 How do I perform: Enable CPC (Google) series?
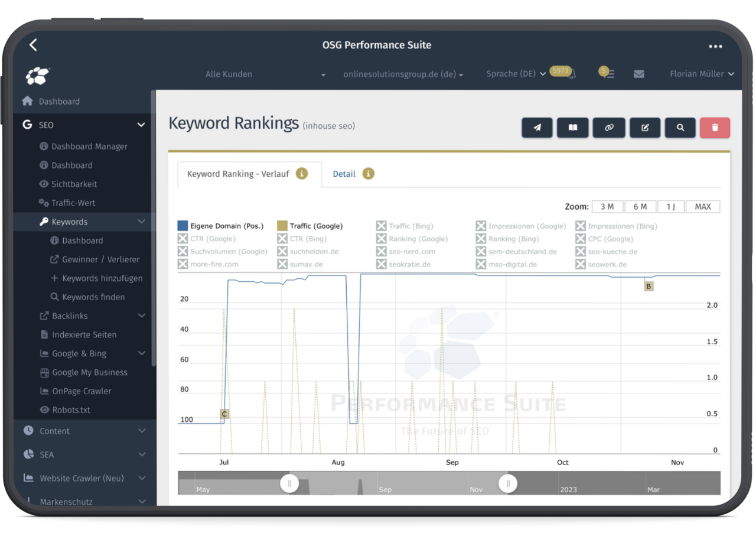[x=604, y=239]
